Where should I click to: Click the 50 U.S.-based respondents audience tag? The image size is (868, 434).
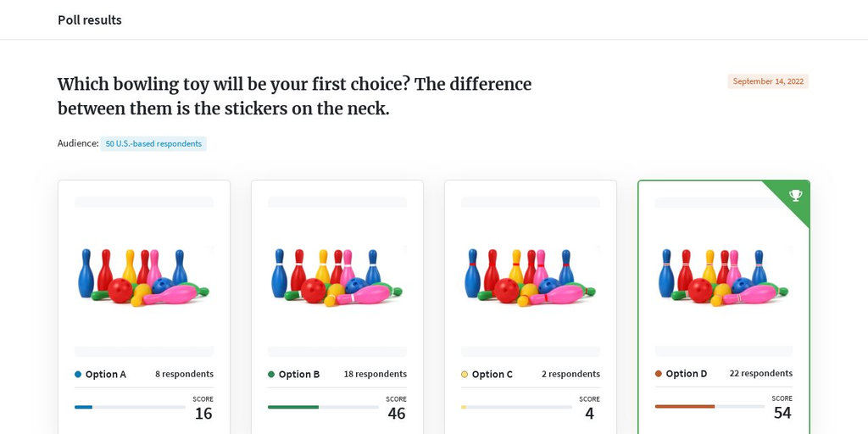point(153,144)
